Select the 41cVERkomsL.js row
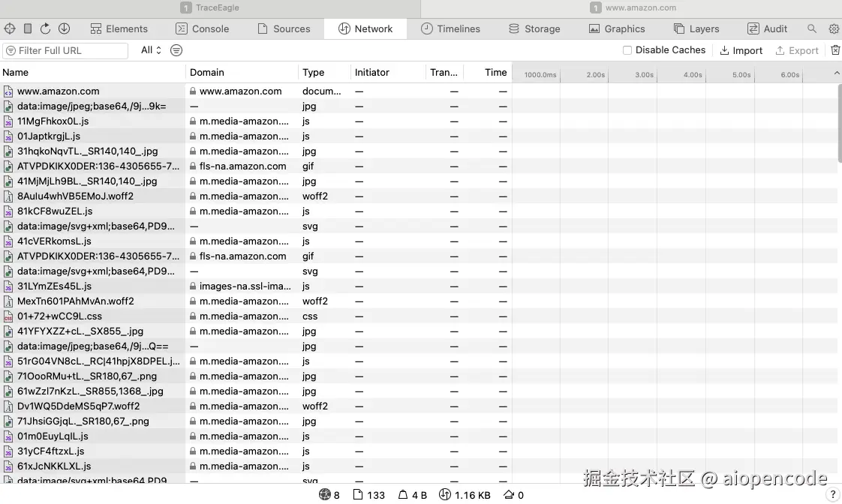The width and height of the screenshot is (842, 504). pos(256,241)
